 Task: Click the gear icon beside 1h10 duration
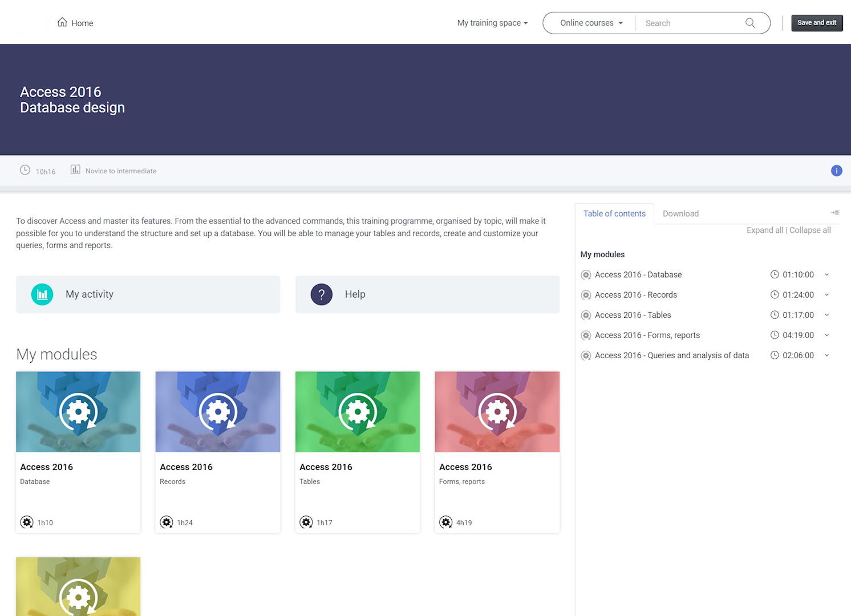(27, 522)
